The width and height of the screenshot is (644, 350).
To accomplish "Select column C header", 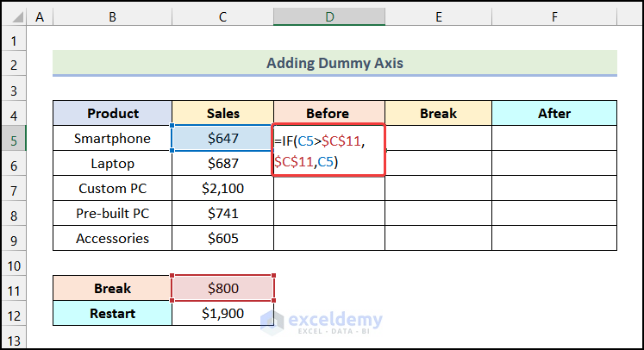I will click(x=223, y=17).
